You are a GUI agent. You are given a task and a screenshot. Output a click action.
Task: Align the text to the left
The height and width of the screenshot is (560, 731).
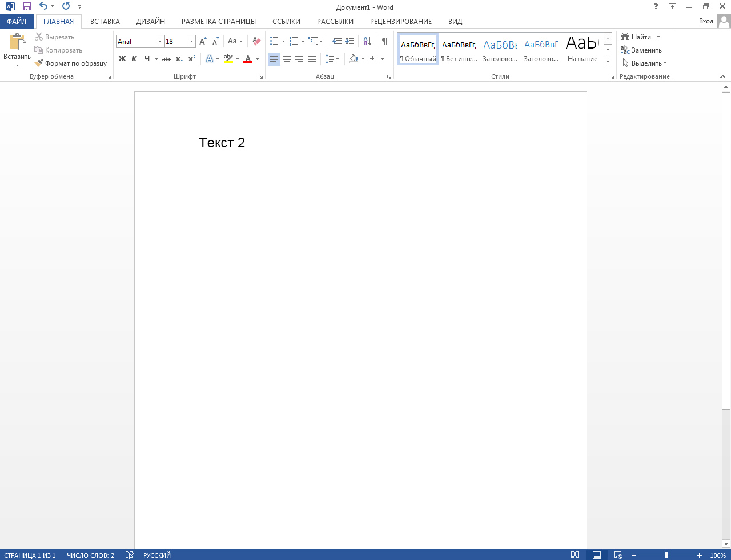pos(274,59)
